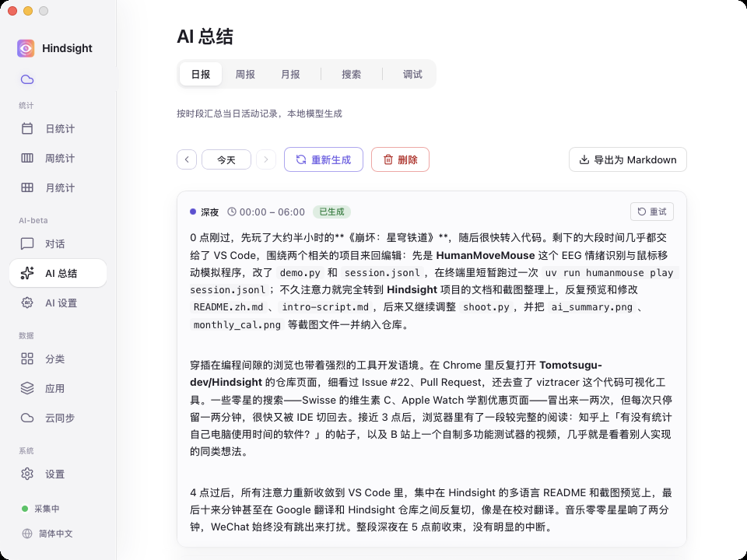Click the download icon in export button
Image resolution: width=747 pixels, height=560 pixels.
584,159
